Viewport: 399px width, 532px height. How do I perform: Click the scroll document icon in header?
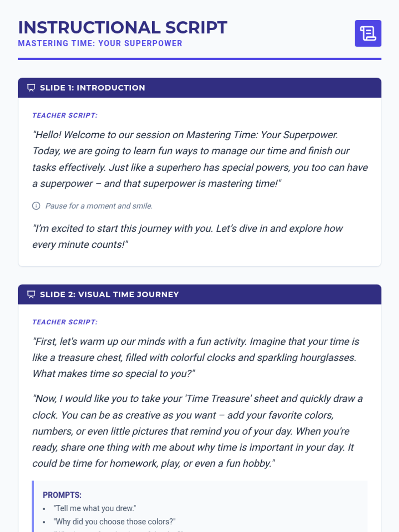coord(368,34)
